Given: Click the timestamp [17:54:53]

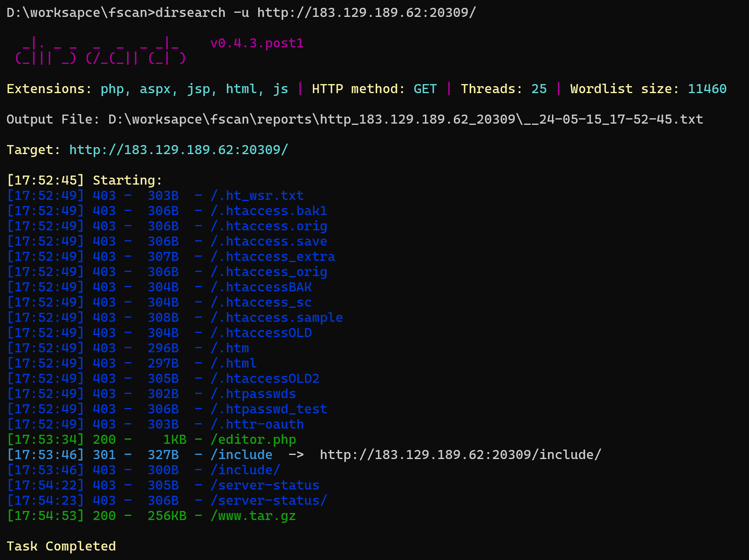Looking at the screenshot, I should (46, 516).
